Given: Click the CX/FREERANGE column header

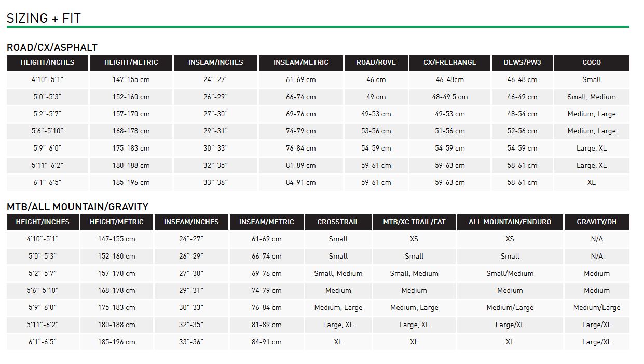Looking at the screenshot, I should [449, 62].
